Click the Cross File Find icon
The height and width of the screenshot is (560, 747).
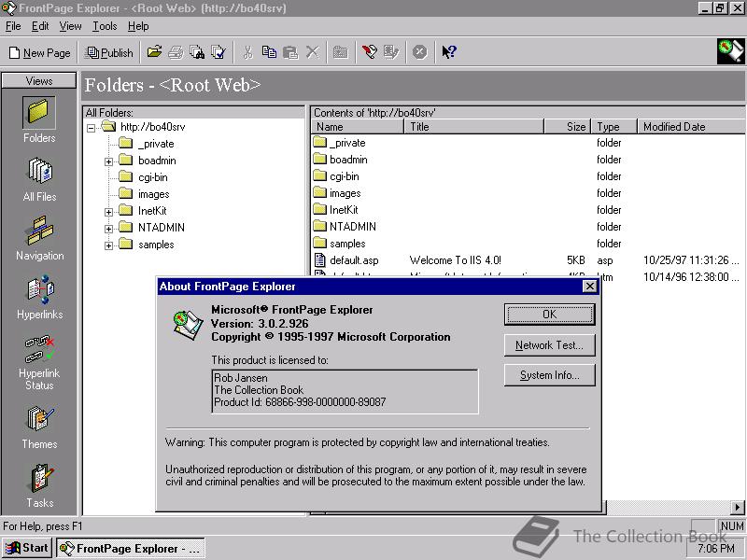pos(197,52)
